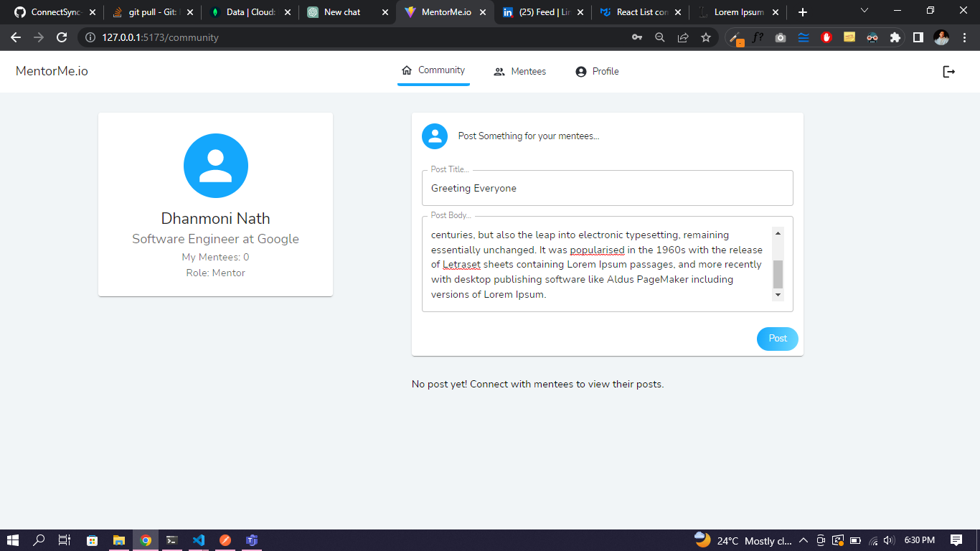Click the MentorMe.io logo
Screen dimensions: 980x551
tap(51, 71)
